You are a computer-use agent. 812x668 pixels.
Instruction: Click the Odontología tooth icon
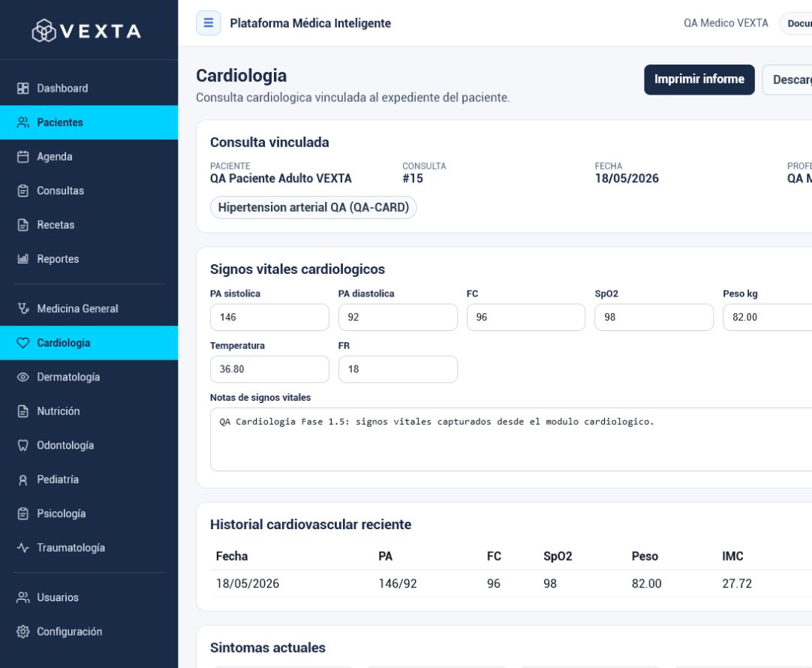coord(23,445)
